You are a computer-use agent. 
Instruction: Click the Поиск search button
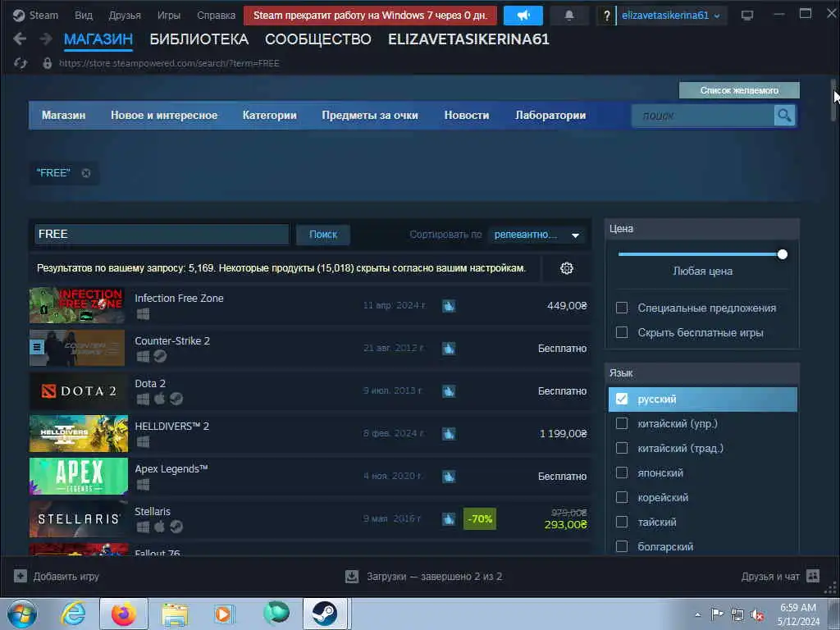pos(323,235)
